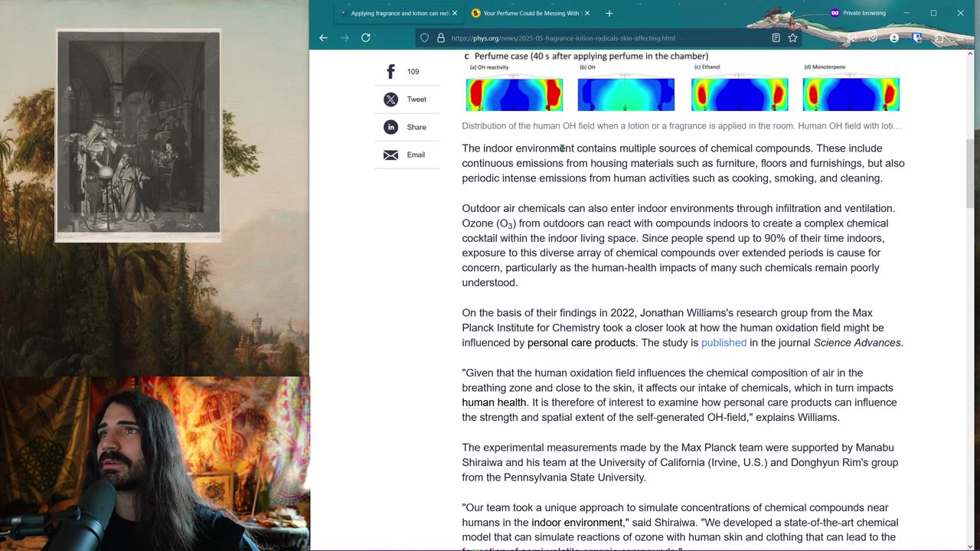
Task: Open the 'personal care products' link
Action: click(x=581, y=343)
